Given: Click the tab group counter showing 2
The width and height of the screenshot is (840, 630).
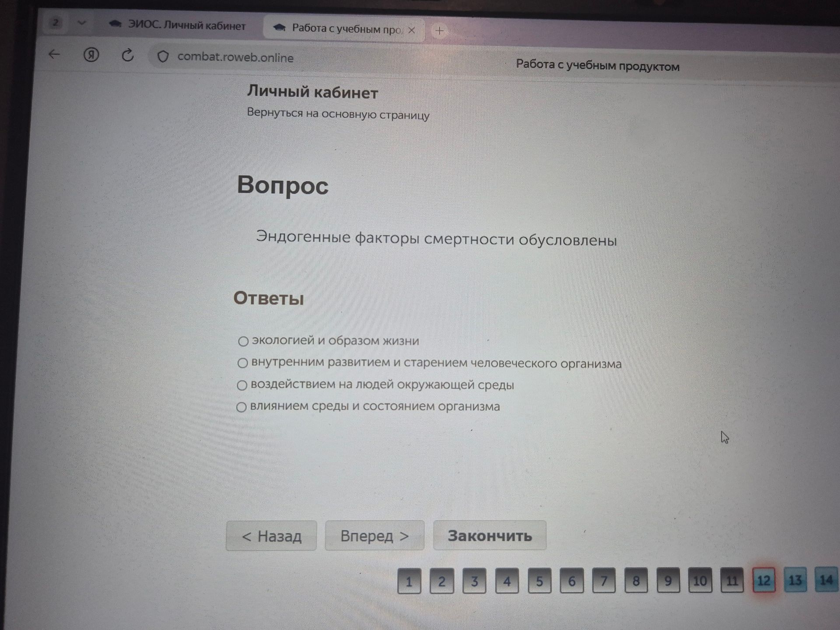Looking at the screenshot, I should pyautogui.click(x=56, y=23).
